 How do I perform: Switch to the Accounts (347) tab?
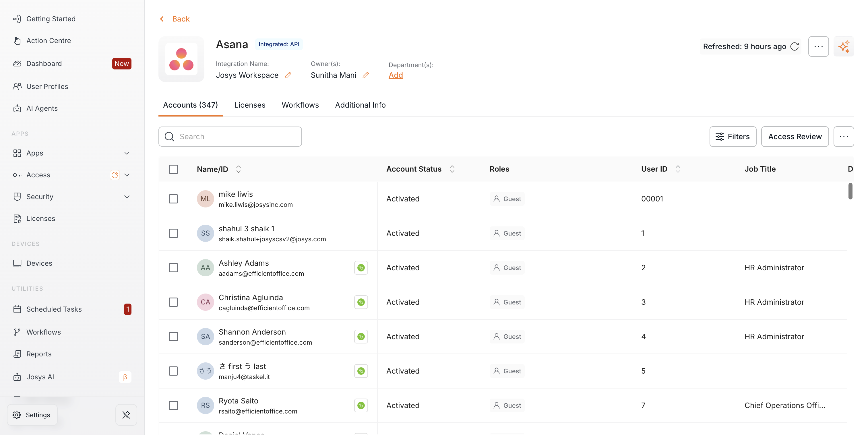pos(190,105)
